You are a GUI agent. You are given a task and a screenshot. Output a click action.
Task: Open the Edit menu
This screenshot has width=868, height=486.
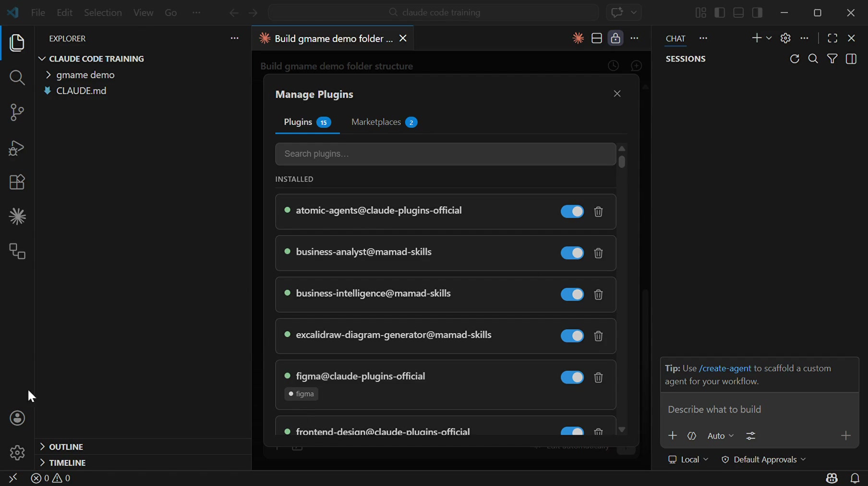click(64, 12)
